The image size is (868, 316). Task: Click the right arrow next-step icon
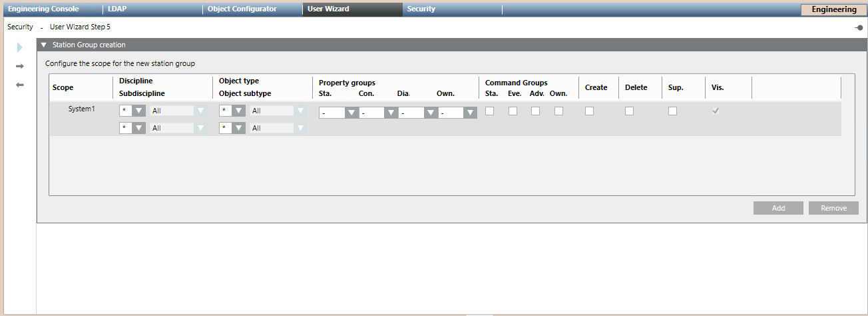20,66
